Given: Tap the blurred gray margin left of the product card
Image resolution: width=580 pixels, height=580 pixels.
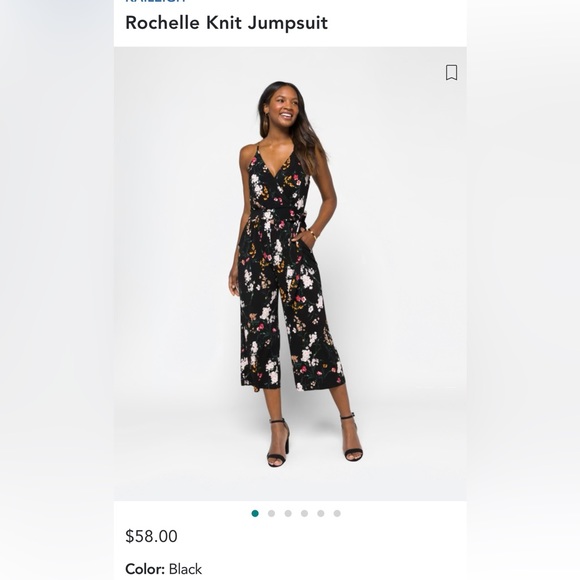Looking at the screenshot, I should [x=57, y=290].
